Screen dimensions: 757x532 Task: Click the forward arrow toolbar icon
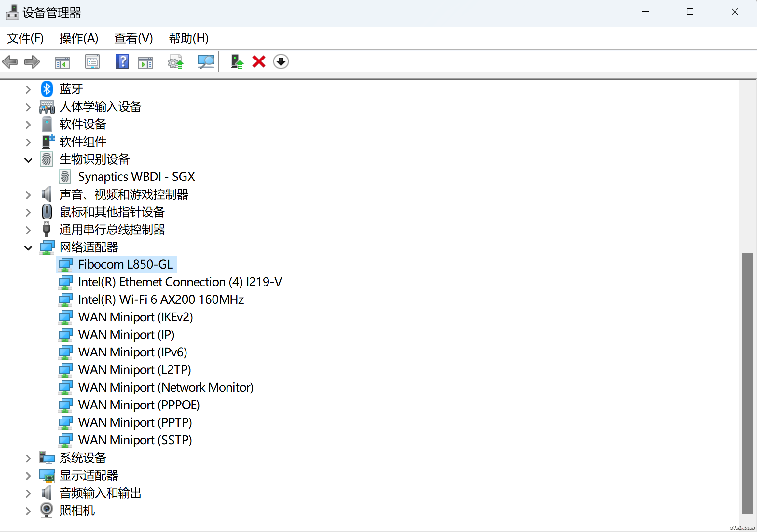click(x=32, y=61)
